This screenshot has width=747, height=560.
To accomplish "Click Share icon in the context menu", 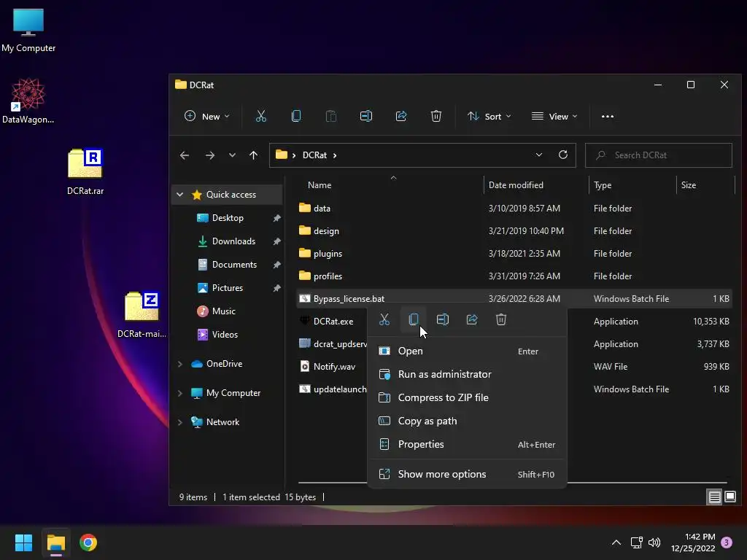I will 472,319.
